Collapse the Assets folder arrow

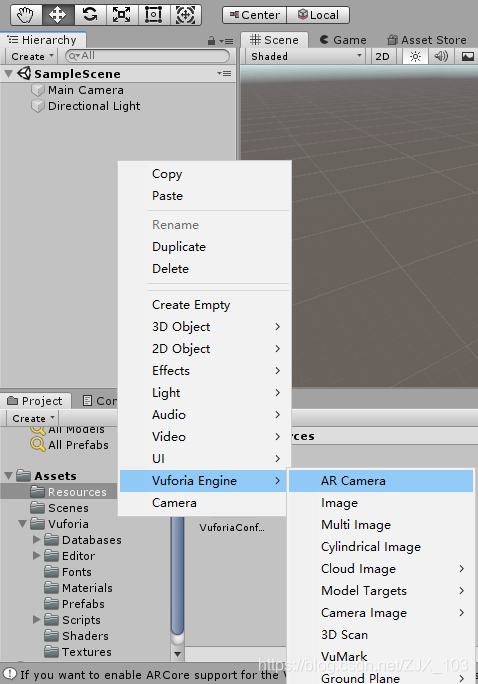pyautogui.click(x=8, y=476)
